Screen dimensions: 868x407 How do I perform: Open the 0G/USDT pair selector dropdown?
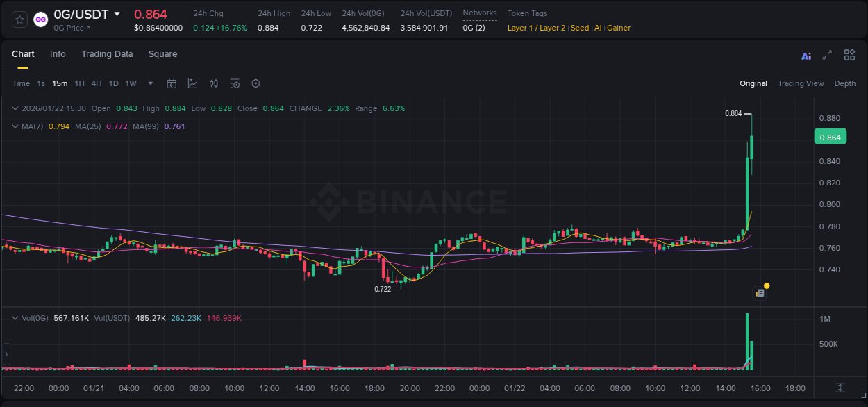point(116,14)
